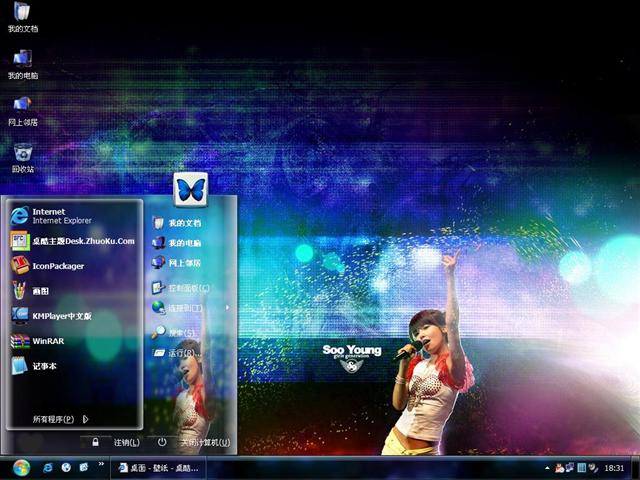The width and height of the screenshot is (640, 480).
Task: Click the Windows Start orb
Action: click(21, 468)
